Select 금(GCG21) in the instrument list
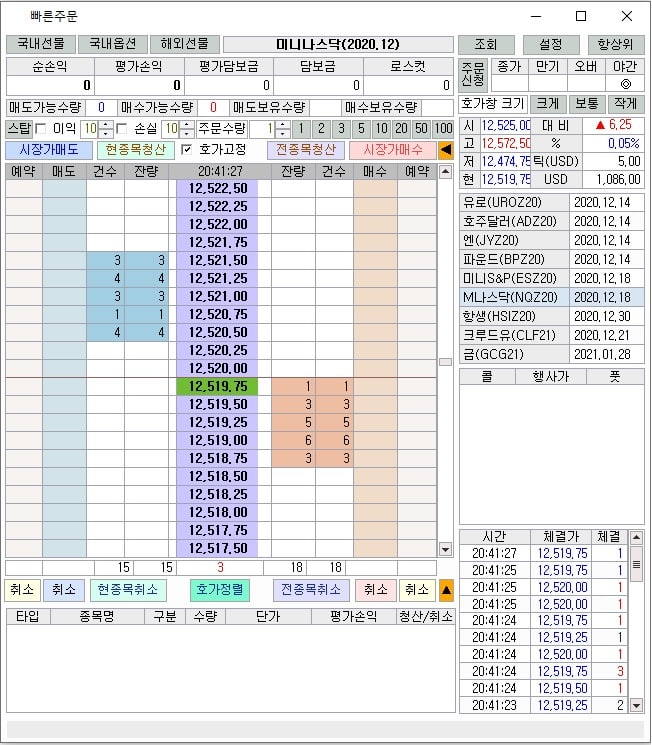Image resolution: width=652 pixels, height=745 pixels. pyautogui.click(x=514, y=355)
